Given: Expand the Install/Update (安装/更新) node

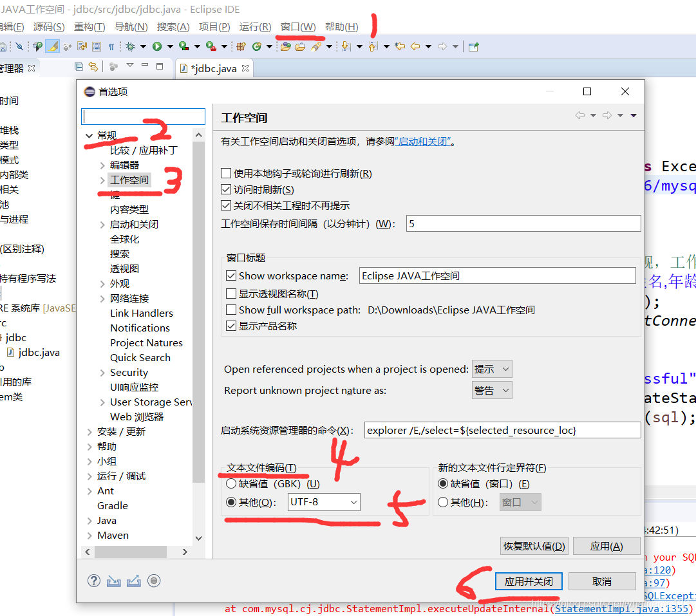Looking at the screenshot, I should coord(89,431).
